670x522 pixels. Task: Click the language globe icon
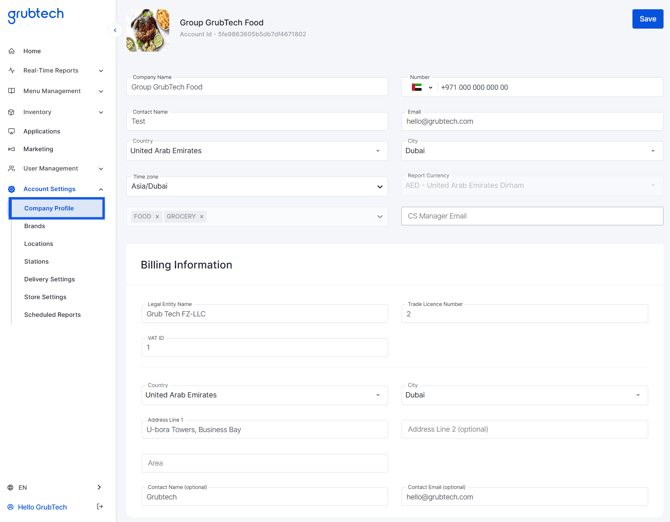[x=10, y=487]
